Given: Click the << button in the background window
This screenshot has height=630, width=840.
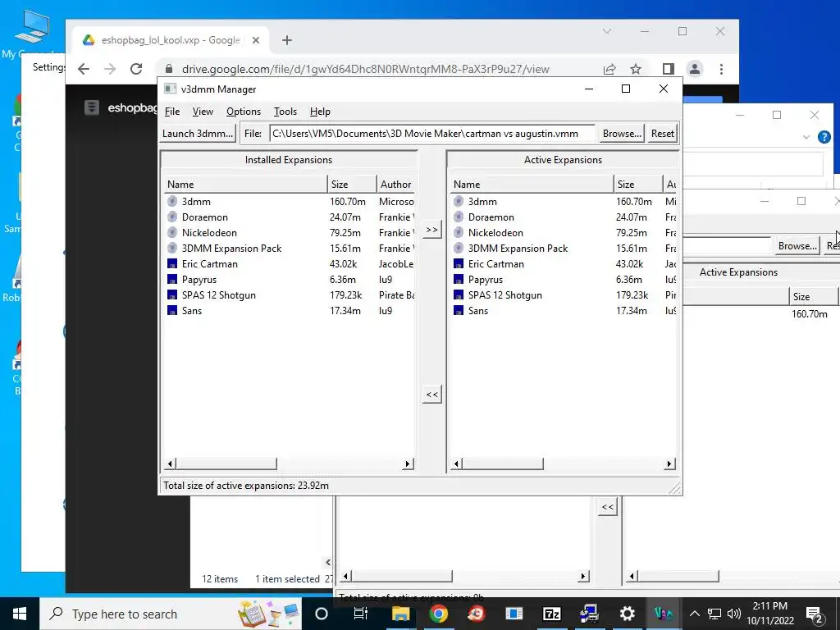Looking at the screenshot, I should click(608, 507).
